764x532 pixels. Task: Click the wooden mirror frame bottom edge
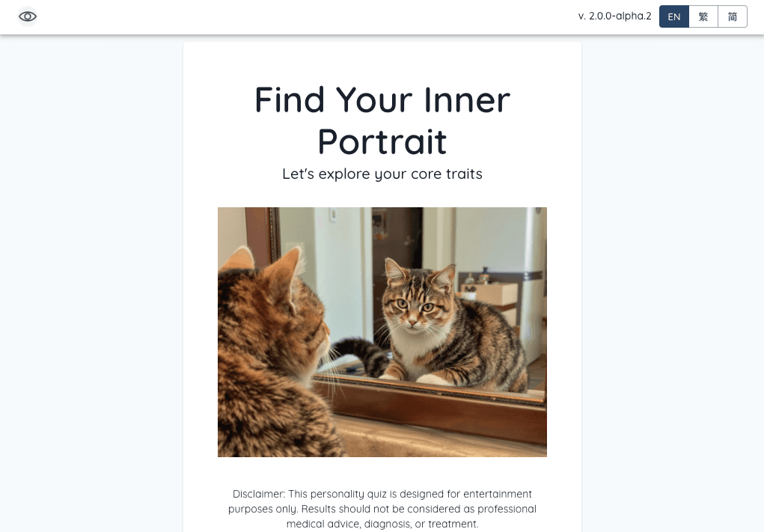click(429, 407)
